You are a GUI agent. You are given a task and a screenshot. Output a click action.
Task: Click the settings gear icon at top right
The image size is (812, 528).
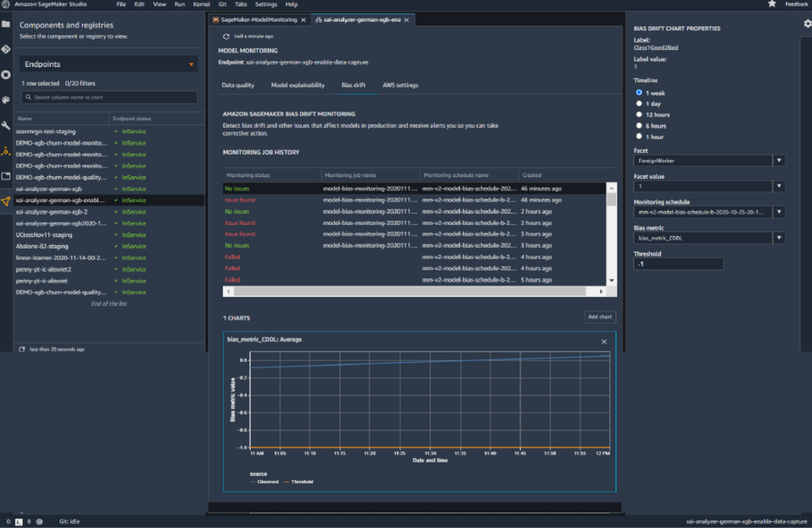pos(807,23)
